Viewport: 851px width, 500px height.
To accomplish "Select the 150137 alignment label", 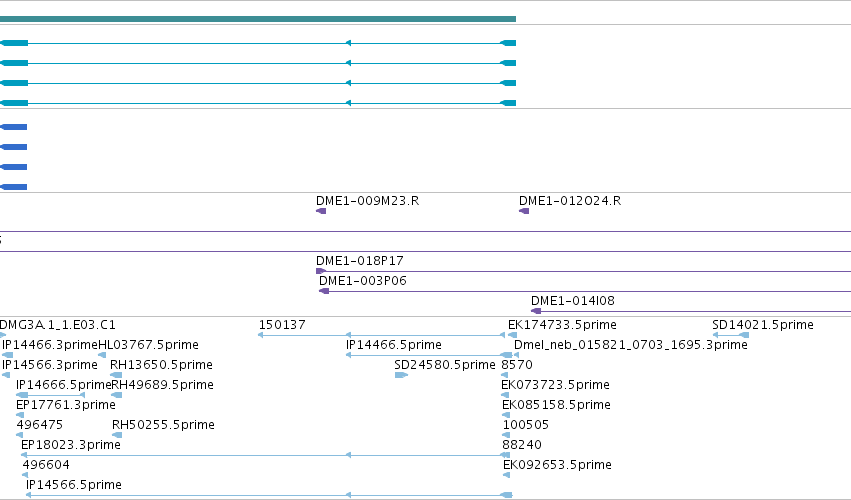I will 282,325.
